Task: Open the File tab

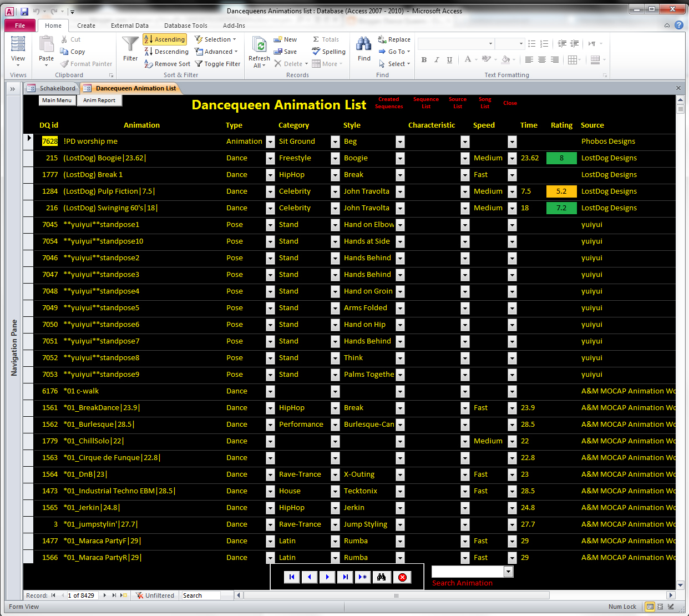Action: [x=20, y=26]
